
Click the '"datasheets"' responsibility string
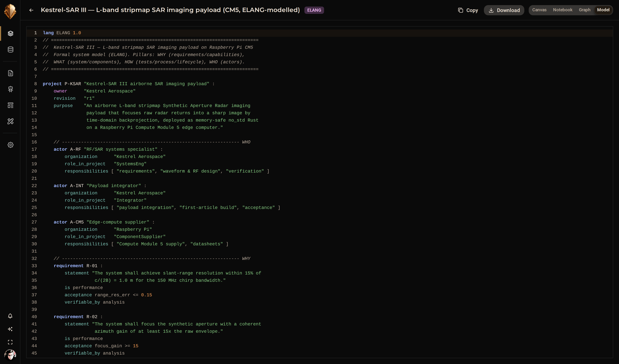click(207, 244)
